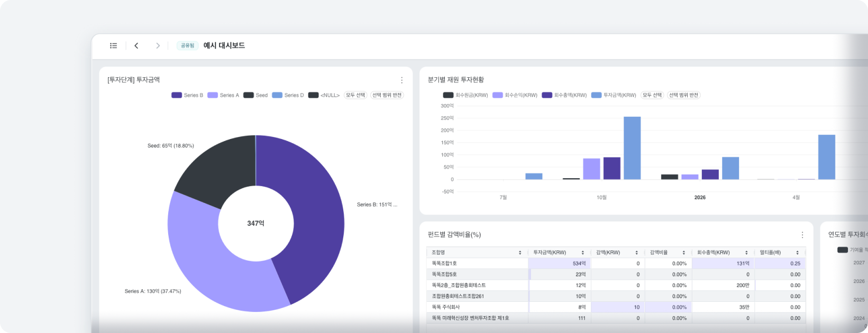Toggle 회수손익(KRW) legend in bar chart

click(515, 95)
